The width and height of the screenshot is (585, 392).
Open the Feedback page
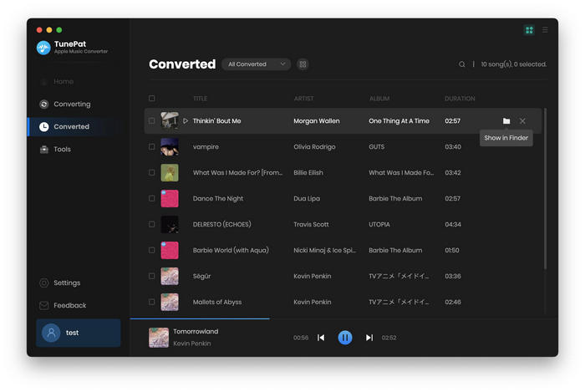(69, 305)
